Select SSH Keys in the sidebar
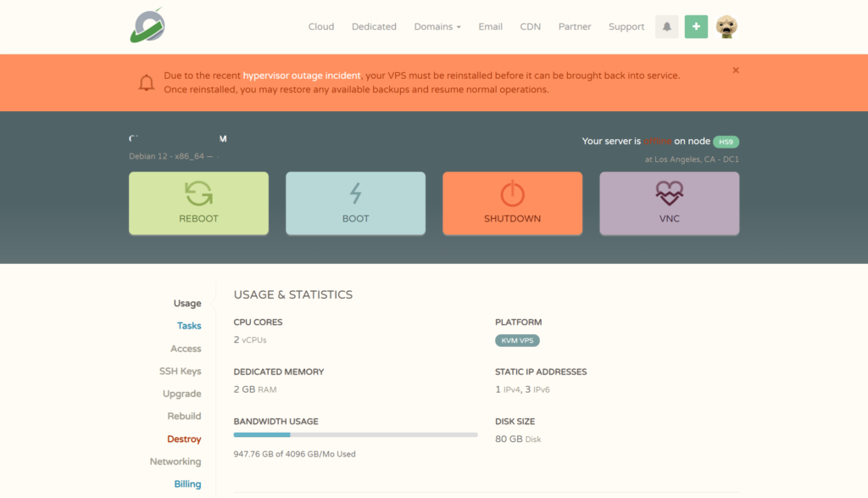Screen dimensions: 868x498 [180, 372]
